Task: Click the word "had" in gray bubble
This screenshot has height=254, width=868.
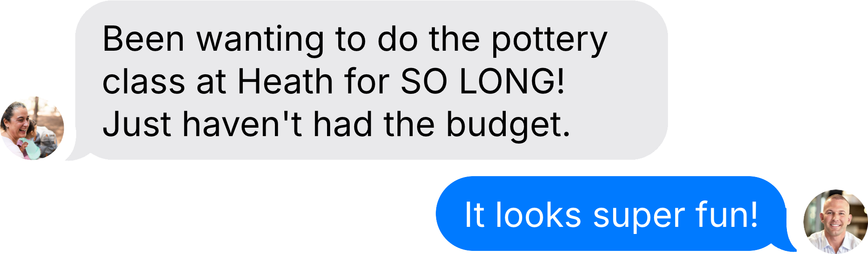Action: tap(343, 125)
